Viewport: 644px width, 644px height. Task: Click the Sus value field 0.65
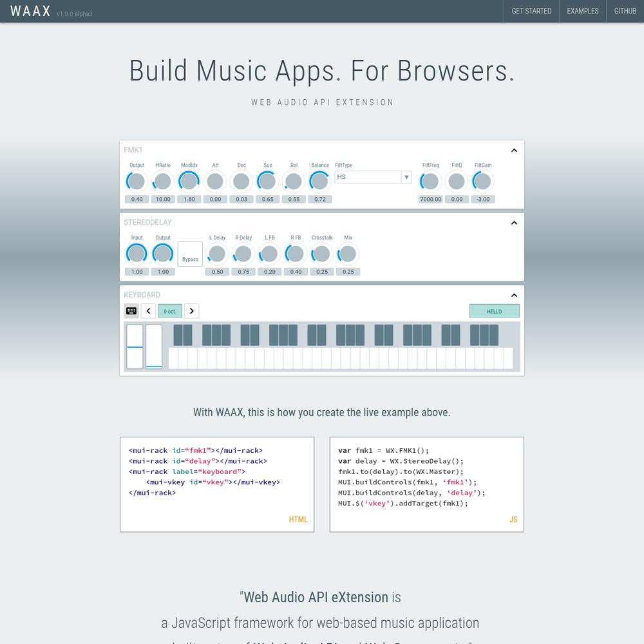(267, 199)
